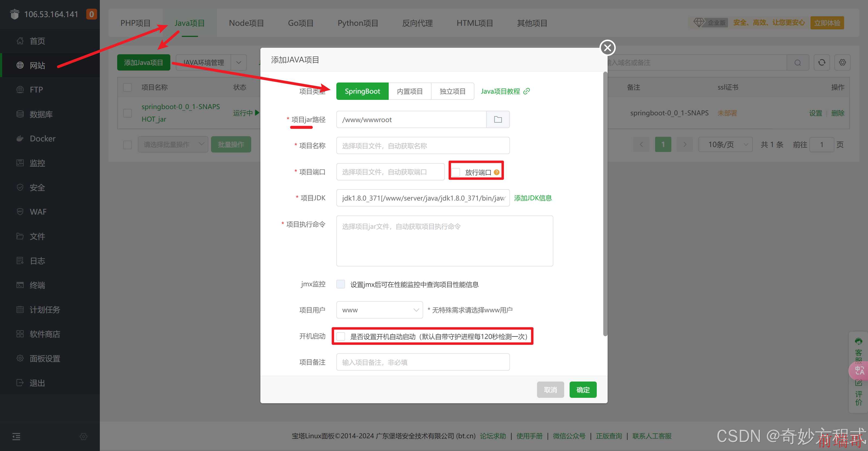Click the 项目名称 input field
868x451 pixels.
coord(423,146)
